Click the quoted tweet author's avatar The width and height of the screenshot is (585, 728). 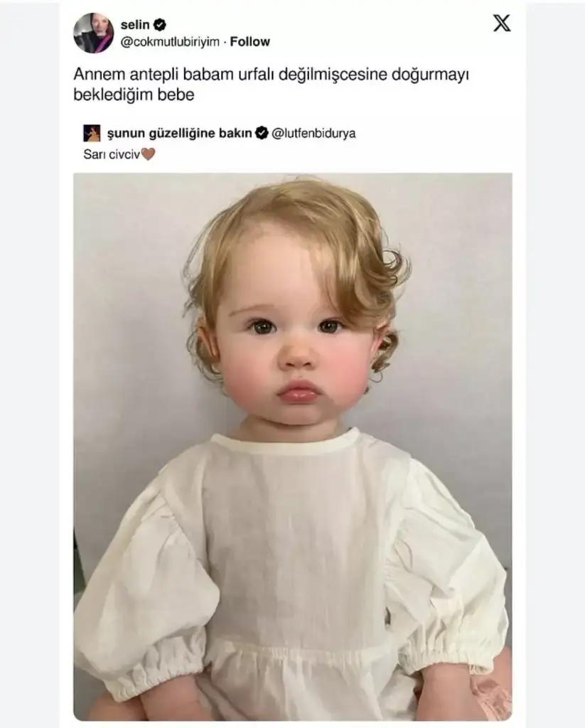(x=92, y=133)
